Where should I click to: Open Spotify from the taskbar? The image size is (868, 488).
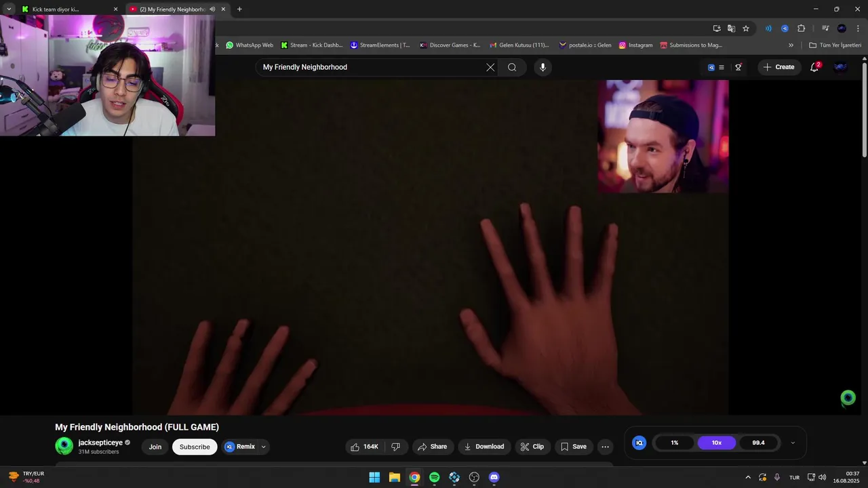(435, 477)
